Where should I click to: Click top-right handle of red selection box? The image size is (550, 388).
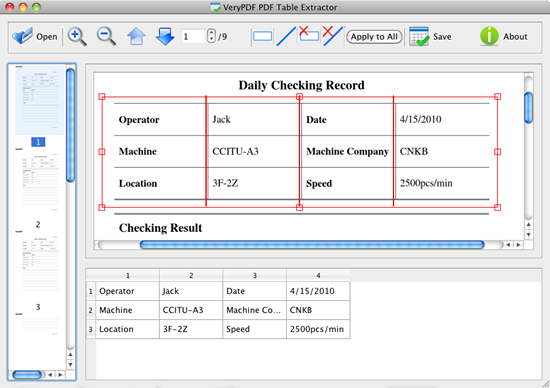tap(497, 96)
